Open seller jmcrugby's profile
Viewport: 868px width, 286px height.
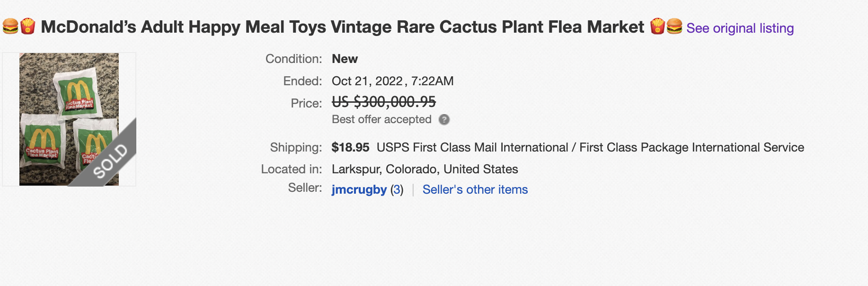[359, 189]
